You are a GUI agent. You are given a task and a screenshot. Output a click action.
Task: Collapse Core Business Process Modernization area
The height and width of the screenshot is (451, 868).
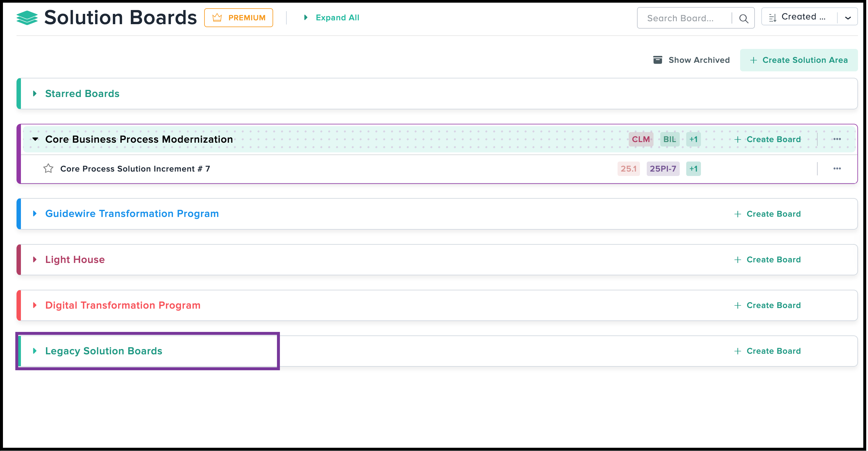[35, 139]
